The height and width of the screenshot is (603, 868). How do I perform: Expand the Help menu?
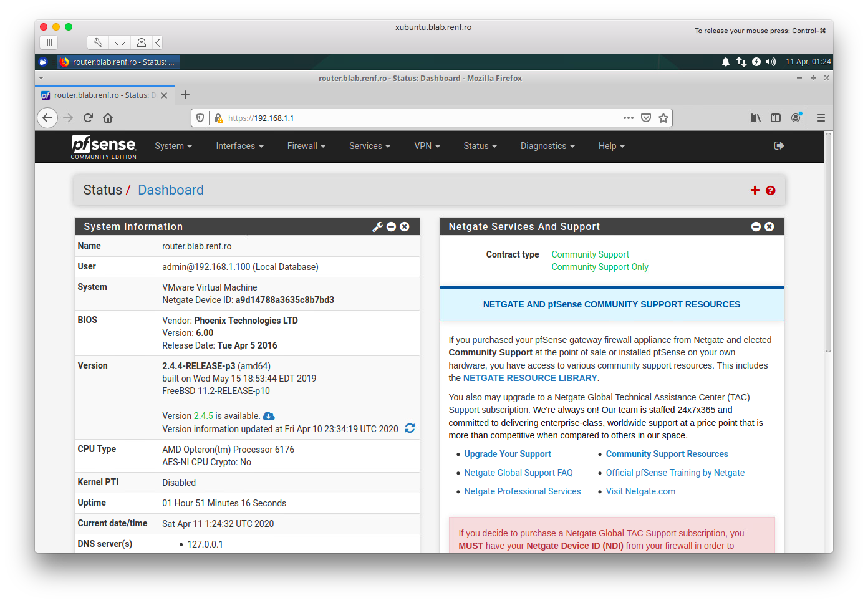pos(611,146)
